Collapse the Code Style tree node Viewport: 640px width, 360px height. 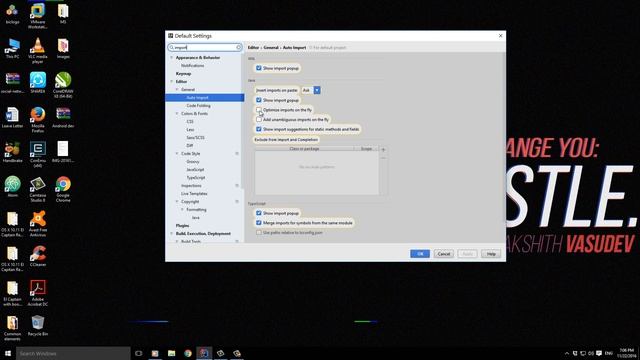(177, 153)
